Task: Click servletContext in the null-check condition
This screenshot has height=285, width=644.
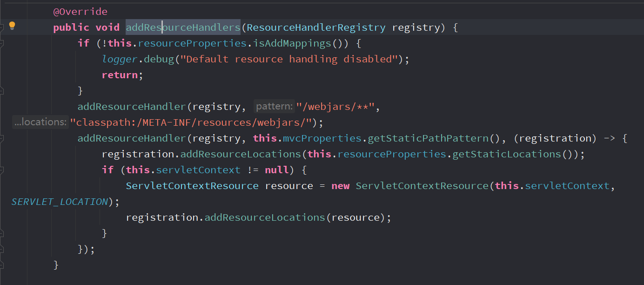Action: click(x=198, y=170)
